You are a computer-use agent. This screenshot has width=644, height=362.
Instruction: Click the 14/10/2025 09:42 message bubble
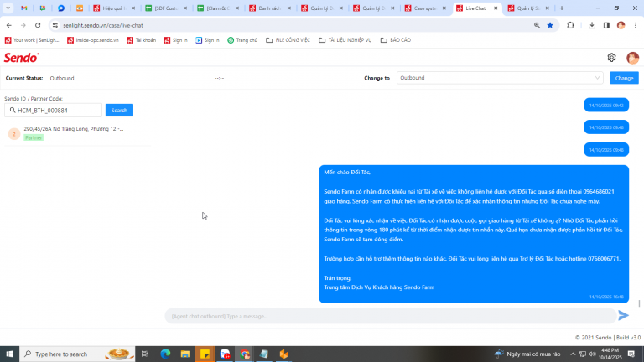[606, 105]
